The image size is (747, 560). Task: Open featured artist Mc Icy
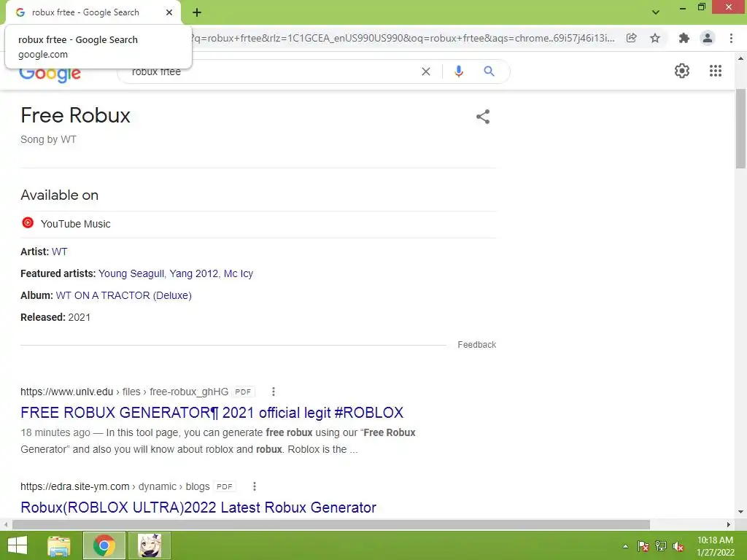pos(239,274)
